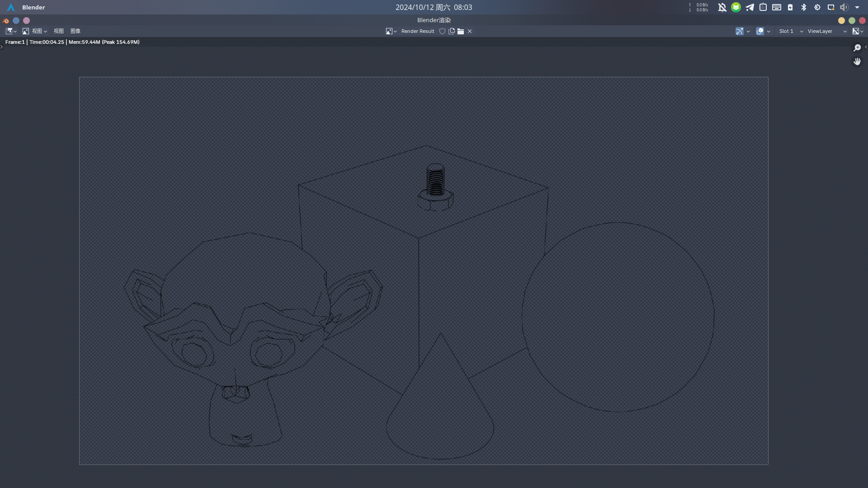
Task: Click the volume speaker tray icon
Action: pyautogui.click(x=844, y=7)
